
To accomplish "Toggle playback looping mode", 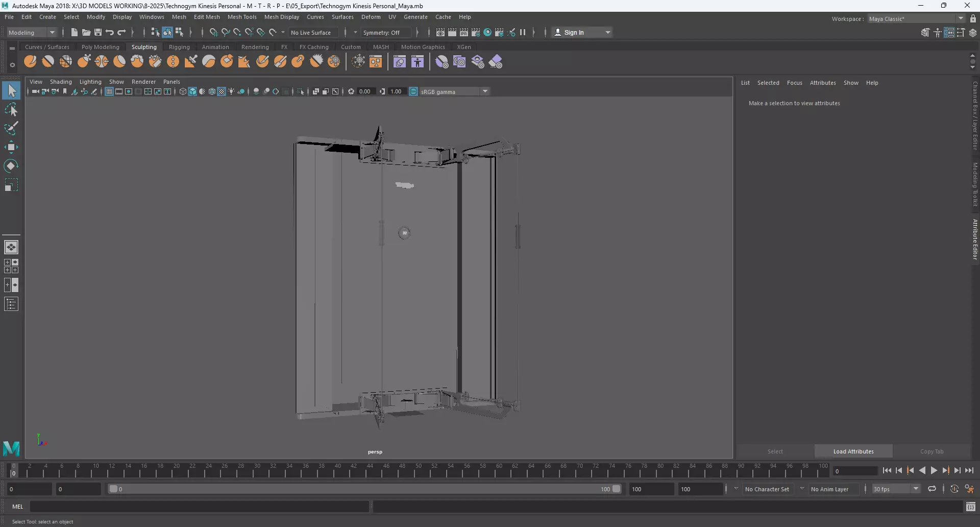I will [932, 489].
